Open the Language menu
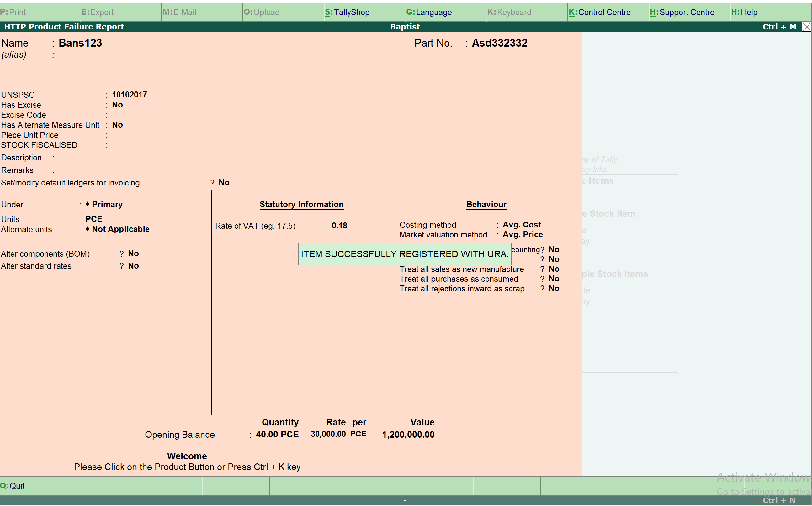Screen dimensions: 812x506 coord(429,13)
